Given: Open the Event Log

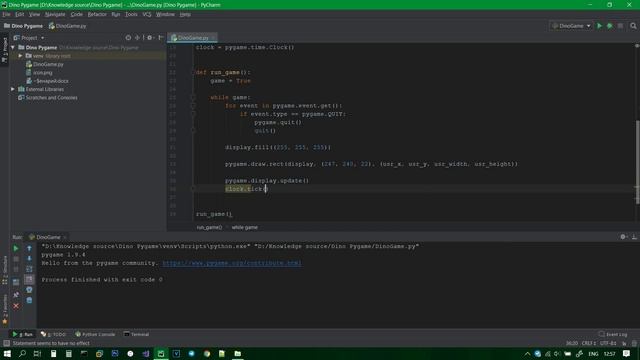Looking at the screenshot, I should pyautogui.click(x=613, y=334).
